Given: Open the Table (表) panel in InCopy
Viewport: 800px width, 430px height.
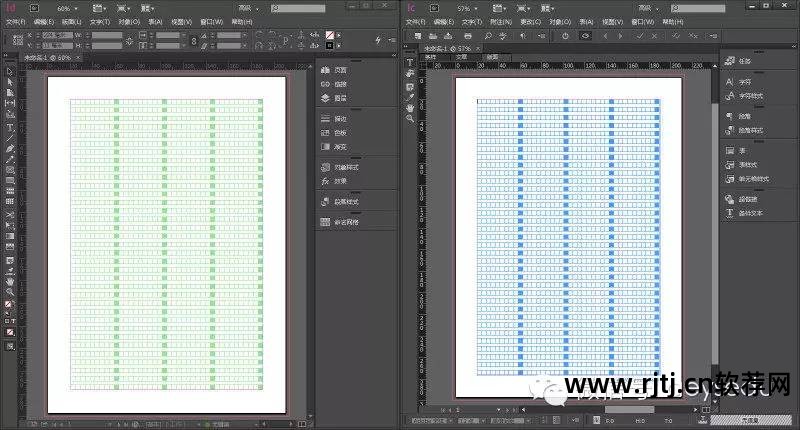Looking at the screenshot, I should point(744,151).
